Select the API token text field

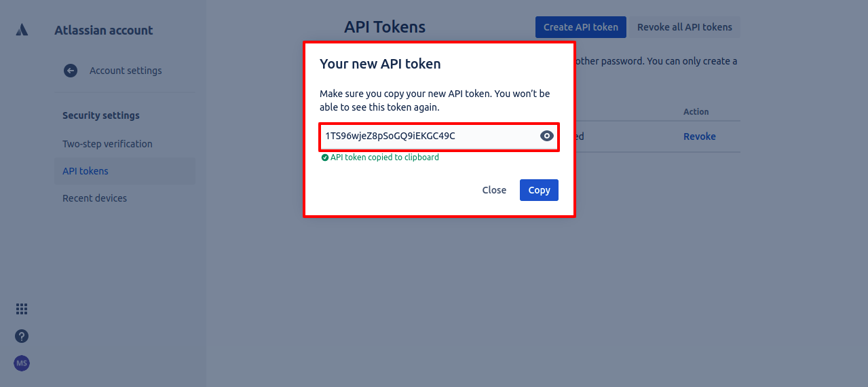[439, 136]
